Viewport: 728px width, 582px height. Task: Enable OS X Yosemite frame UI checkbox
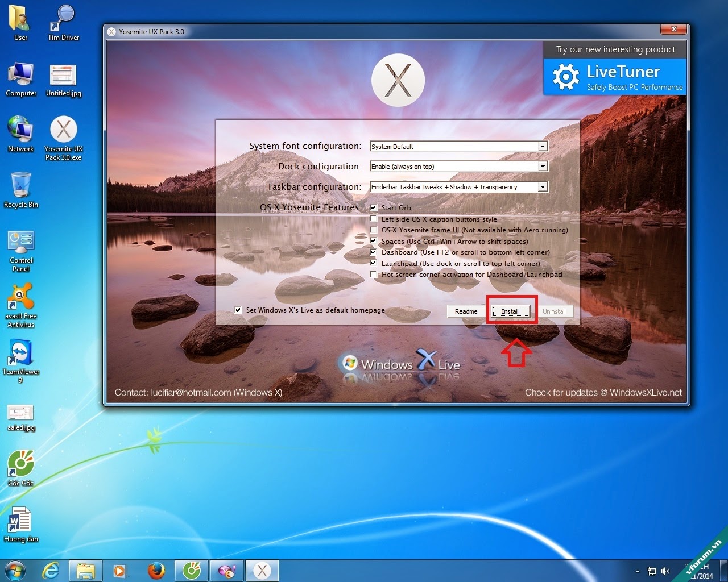(374, 230)
